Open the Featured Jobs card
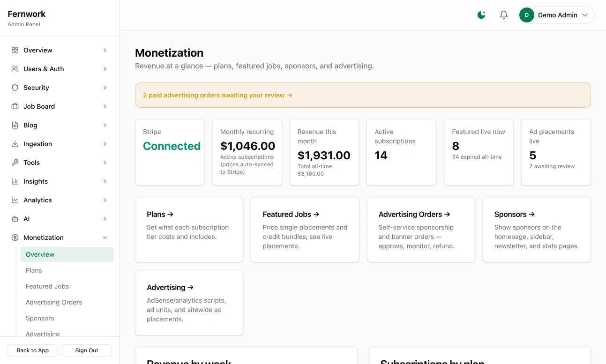Image resolution: width=606 pixels, height=364 pixels. (x=305, y=230)
